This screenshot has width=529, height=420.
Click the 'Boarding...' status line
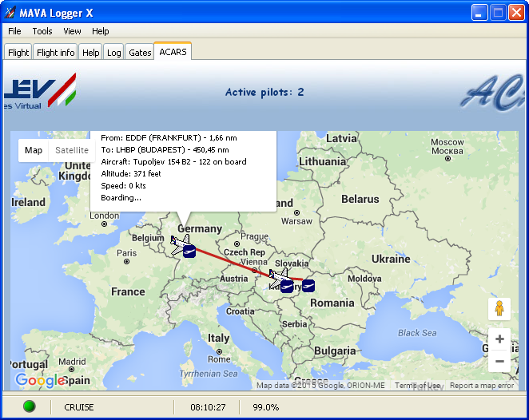(121, 198)
